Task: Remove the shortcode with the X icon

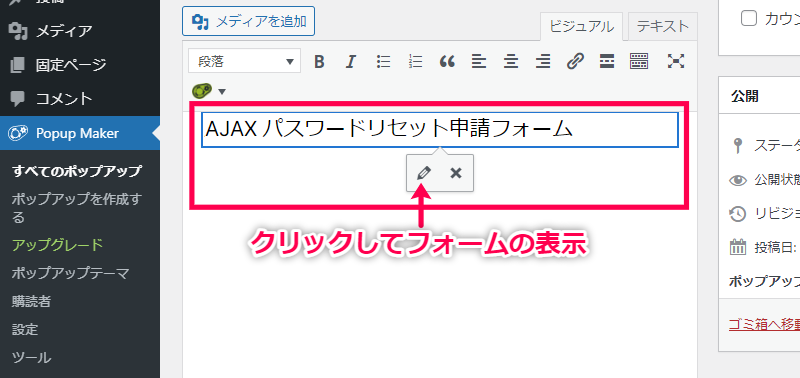Action: (456, 173)
